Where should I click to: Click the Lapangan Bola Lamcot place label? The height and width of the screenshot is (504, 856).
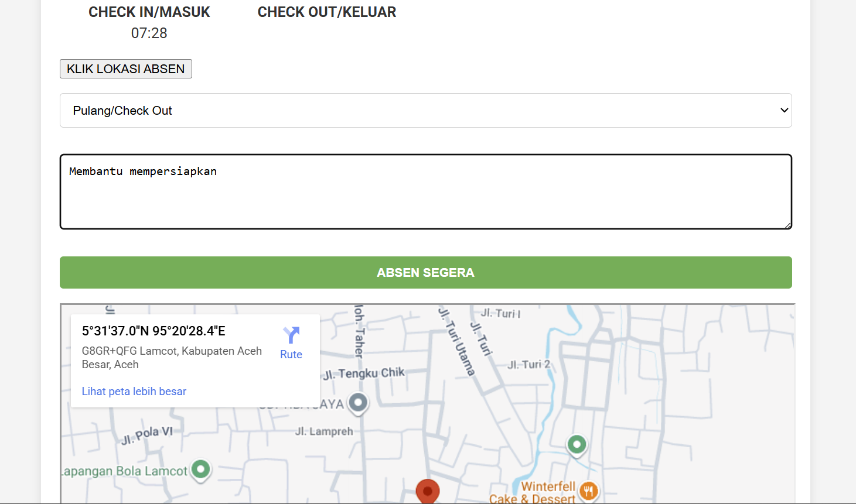[x=125, y=471]
